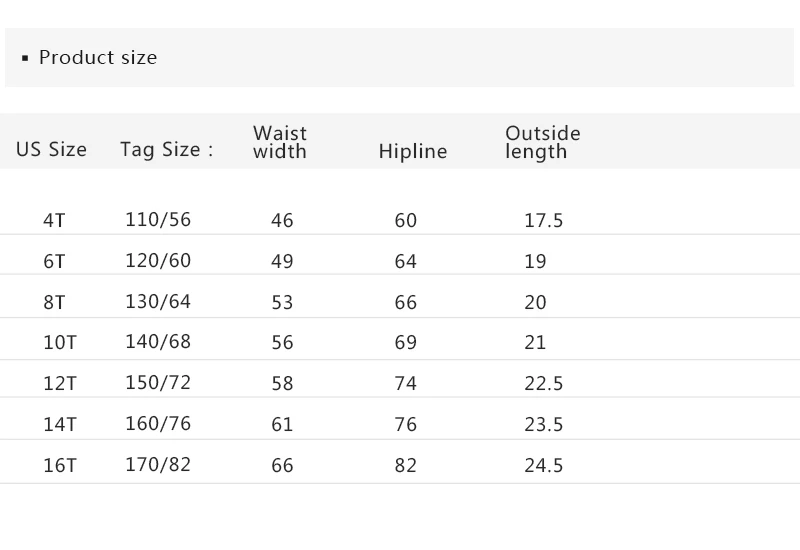Select tag size 110/56
Image resolution: width=800 pixels, height=550 pixels.
point(158,220)
